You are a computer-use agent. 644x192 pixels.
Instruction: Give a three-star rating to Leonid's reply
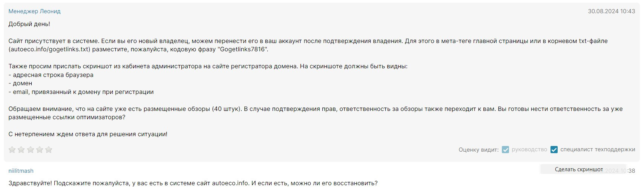(31, 150)
